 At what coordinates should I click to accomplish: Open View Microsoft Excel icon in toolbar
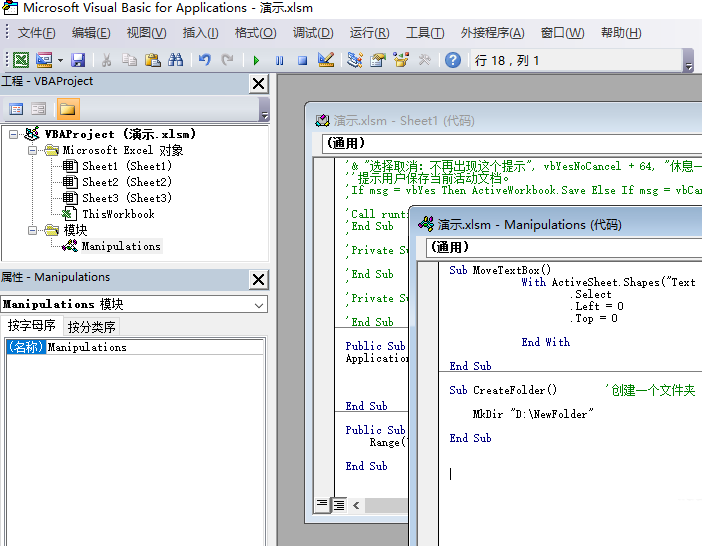(x=21, y=60)
